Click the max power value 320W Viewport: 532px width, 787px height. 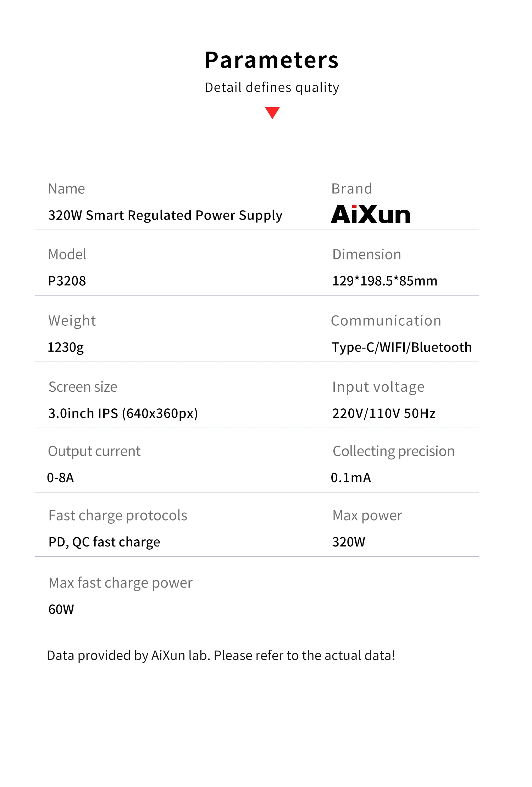(x=349, y=542)
